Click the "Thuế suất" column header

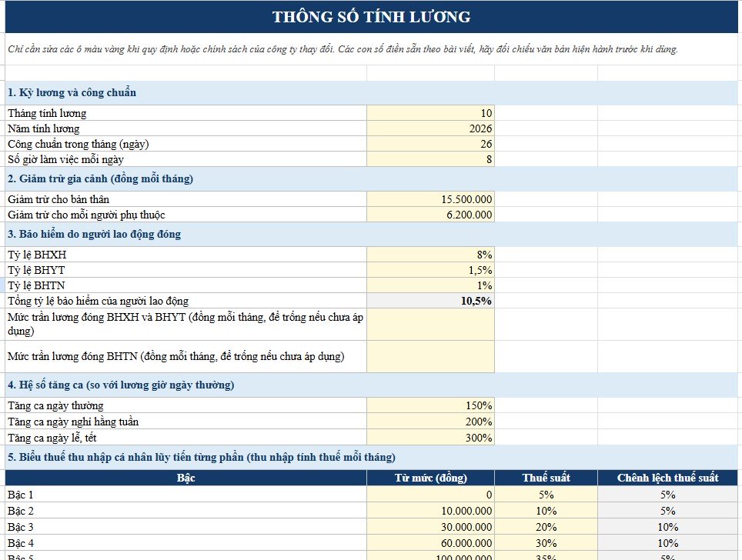point(546,478)
